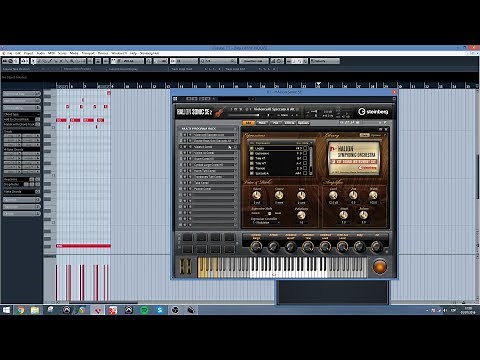Screen dimensions: 480x360
Task: Open the program name dropdown in HALion header
Action: 297,109
